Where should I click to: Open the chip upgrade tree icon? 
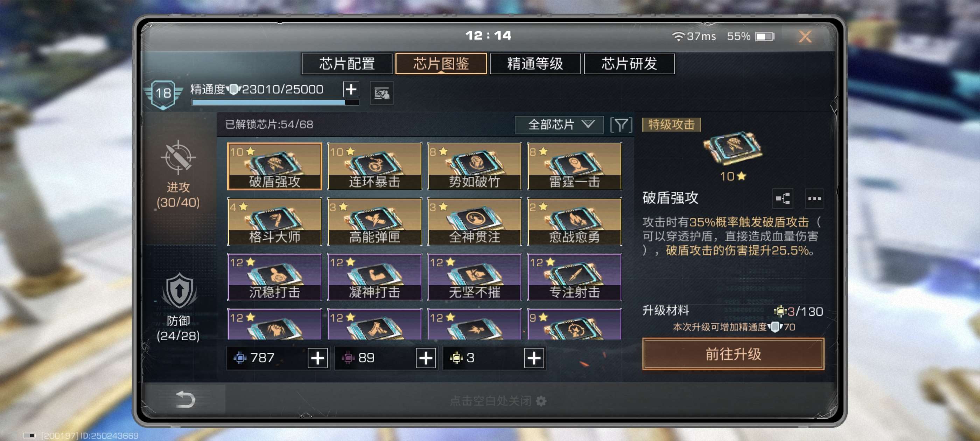pyautogui.click(x=783, y=198)
